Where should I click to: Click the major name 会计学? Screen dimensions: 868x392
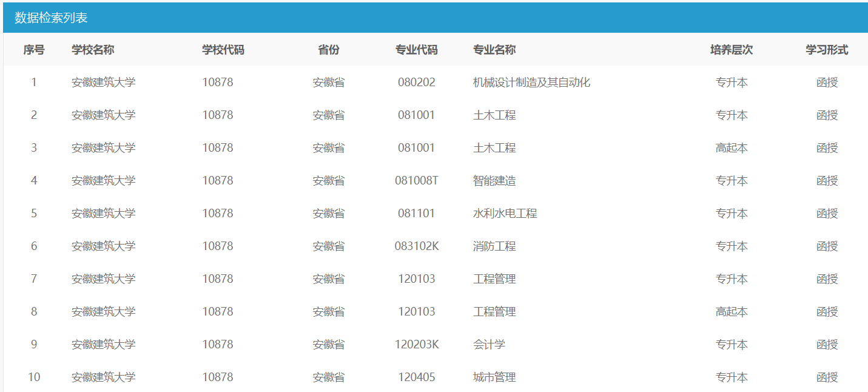click(489, 344)
